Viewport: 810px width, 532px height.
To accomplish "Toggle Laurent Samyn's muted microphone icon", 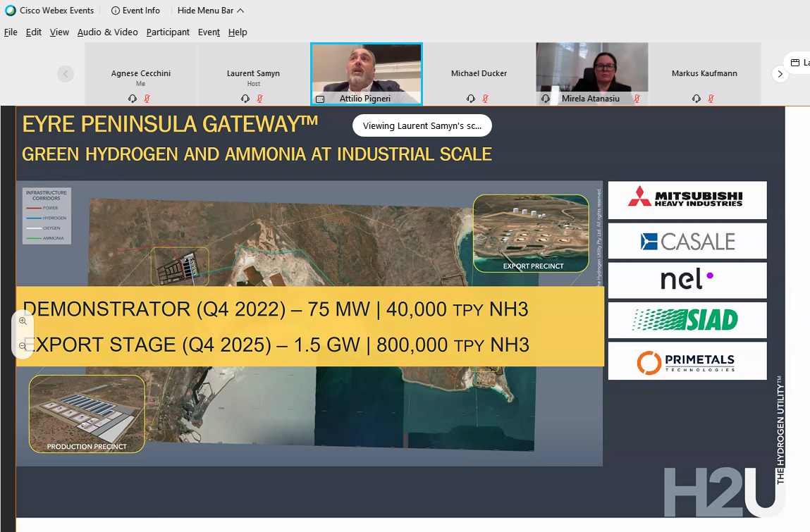I will click(259, 99).
